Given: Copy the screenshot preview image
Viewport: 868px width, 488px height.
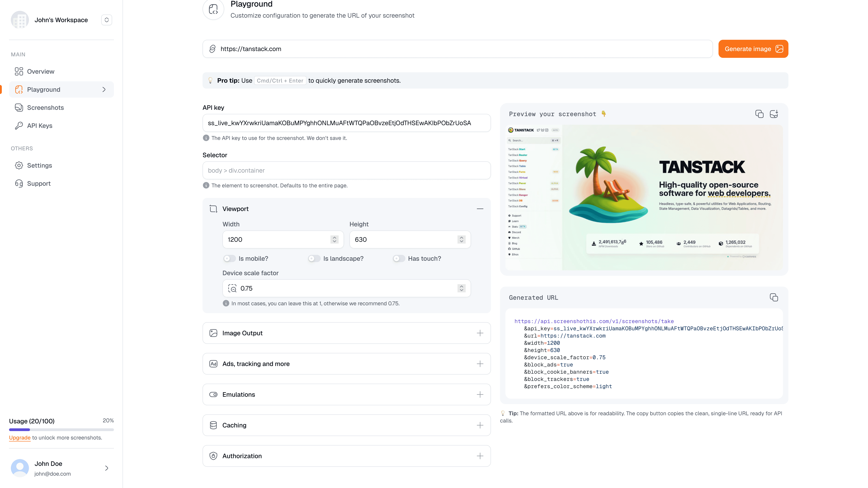Looking at the screenshot, I should 759,114.
